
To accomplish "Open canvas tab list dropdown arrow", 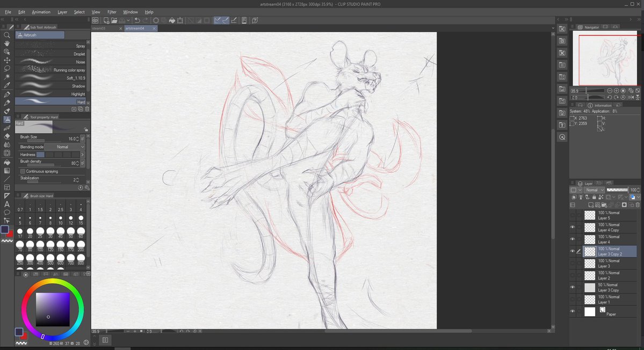I will click(553, 28).
